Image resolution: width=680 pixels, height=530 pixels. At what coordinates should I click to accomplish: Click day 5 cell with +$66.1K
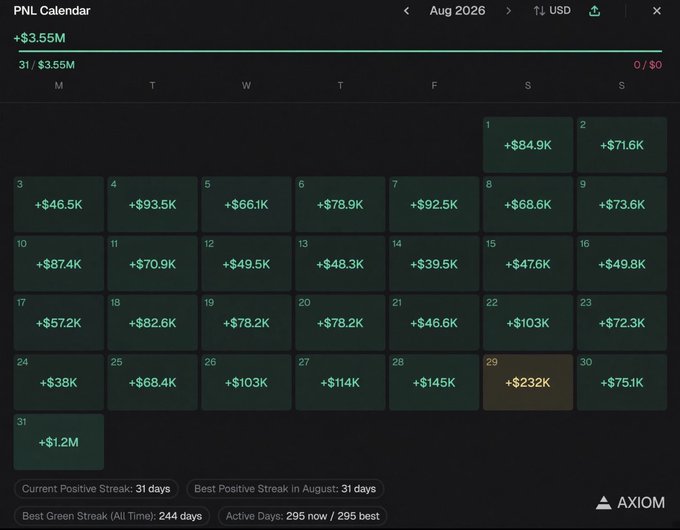246,204
